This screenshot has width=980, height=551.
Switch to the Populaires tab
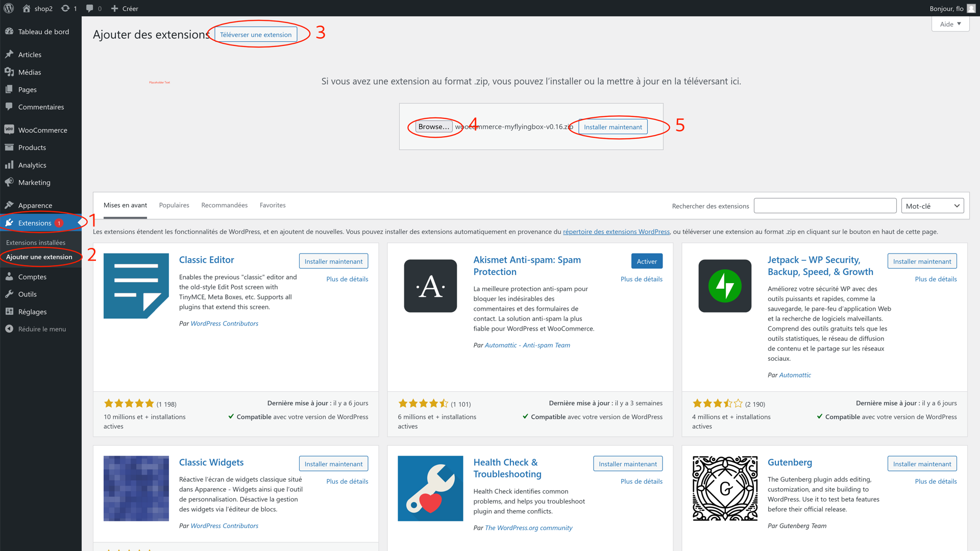click(174, 205)
